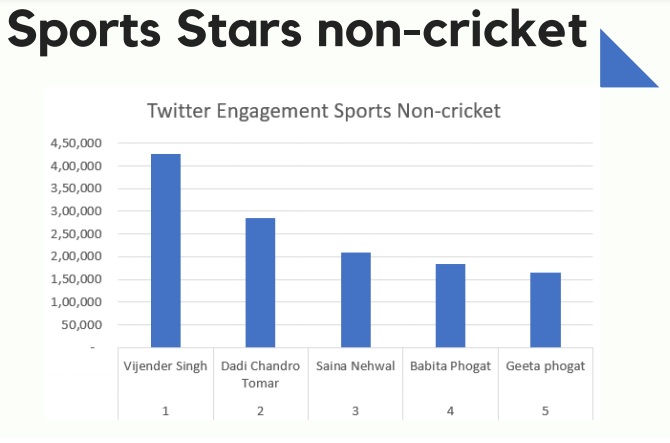
Task: Click the 4,50,000 y-axis value
Action: click(x=74, y=143)
